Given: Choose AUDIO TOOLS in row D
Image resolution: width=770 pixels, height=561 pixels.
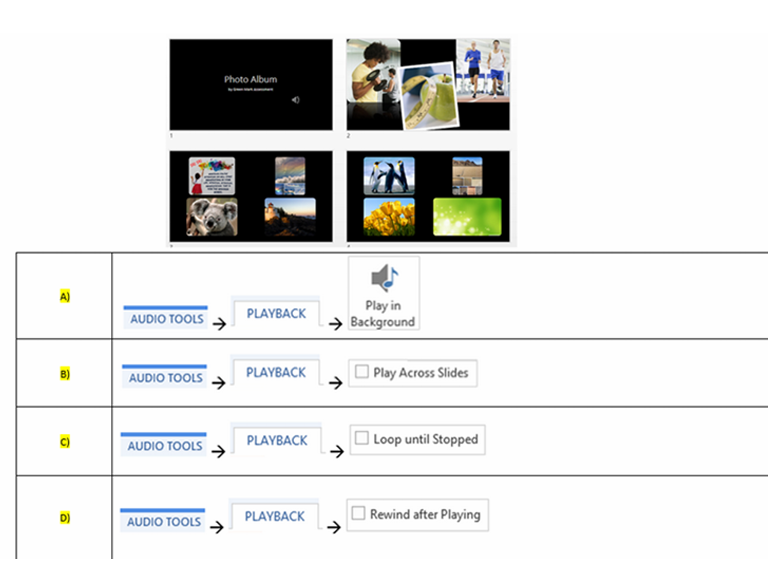Looking at the screenshot, I should click(164, 522).
